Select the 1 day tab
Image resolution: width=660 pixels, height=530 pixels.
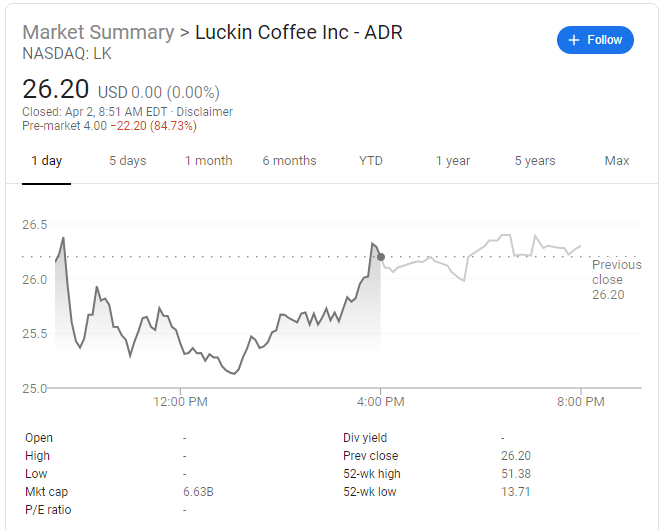pyautogui.click(x=47, y=161)
